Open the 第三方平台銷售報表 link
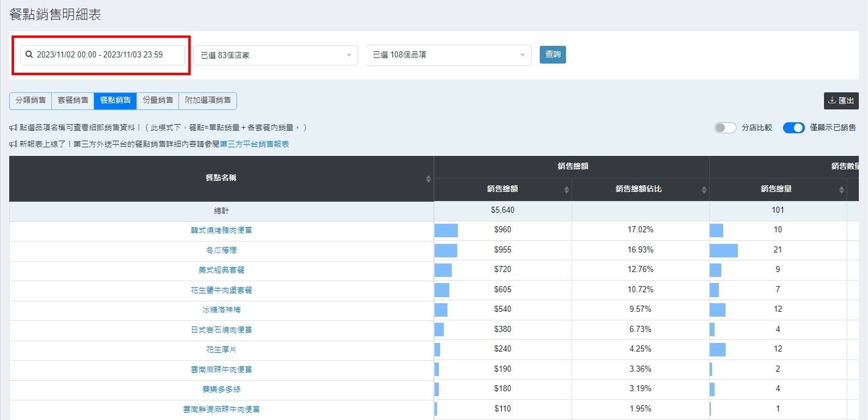The image size is (868, 420). click(254, 144)
